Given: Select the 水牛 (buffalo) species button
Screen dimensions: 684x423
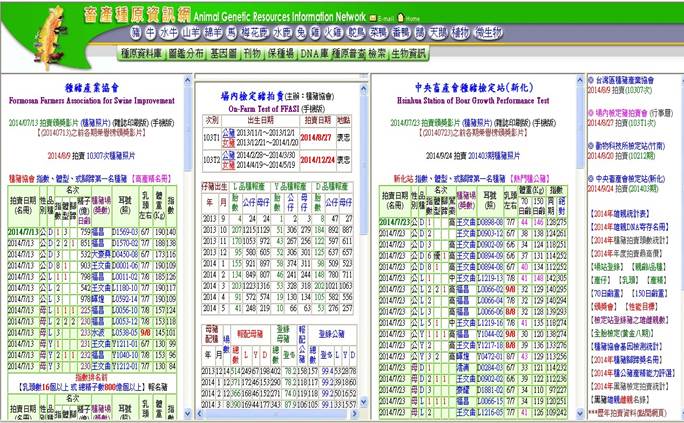Looking at the screenshot, I should (168, 33).
